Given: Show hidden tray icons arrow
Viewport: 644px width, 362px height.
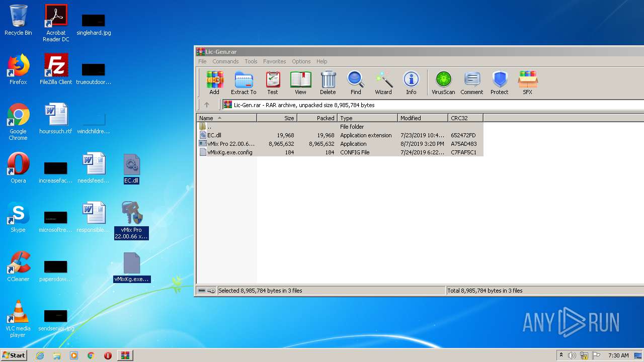Looking at the screenshot, I should (561, 355).
